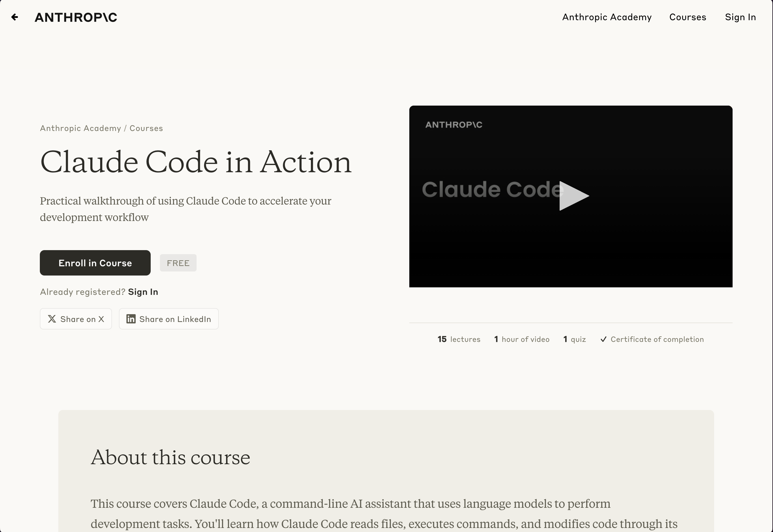Image resolution: width=773 pixels, height=532 pixels.
Task: Click Enroll in Course
Action: [x=95, y=263]
